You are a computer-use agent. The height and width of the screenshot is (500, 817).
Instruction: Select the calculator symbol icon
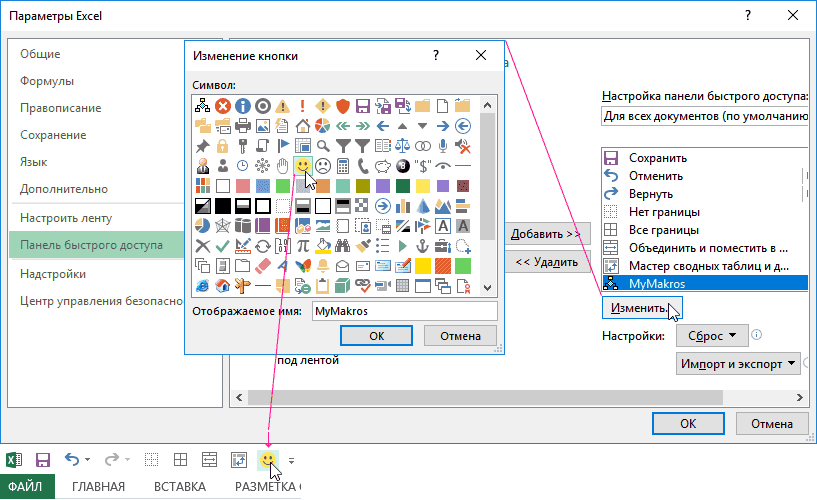point(342,165)
